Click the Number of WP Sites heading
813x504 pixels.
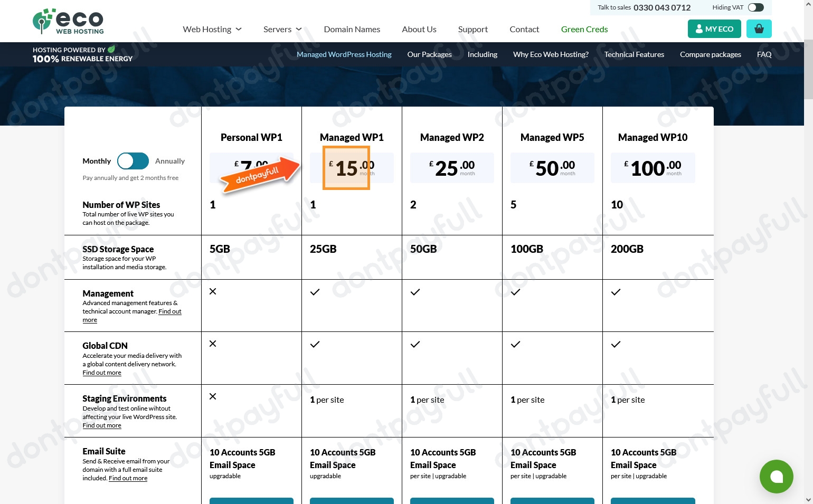click(121, 205)
